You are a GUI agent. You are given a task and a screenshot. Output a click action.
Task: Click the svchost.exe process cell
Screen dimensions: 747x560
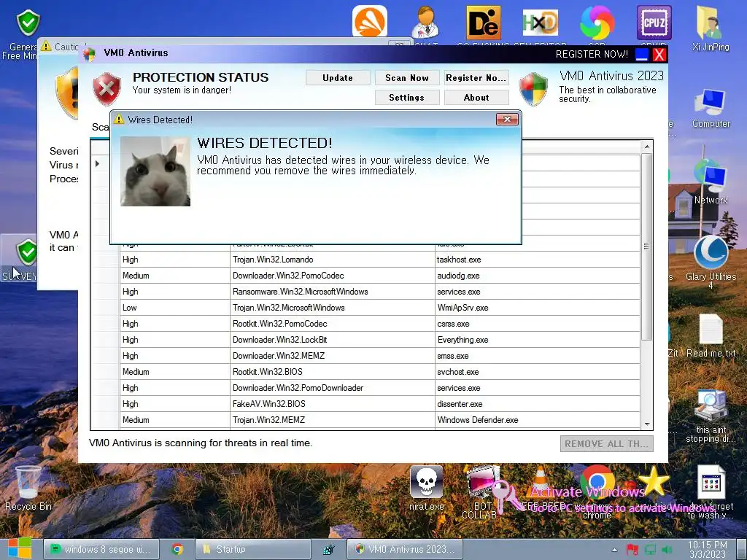(x=538, y=372)
